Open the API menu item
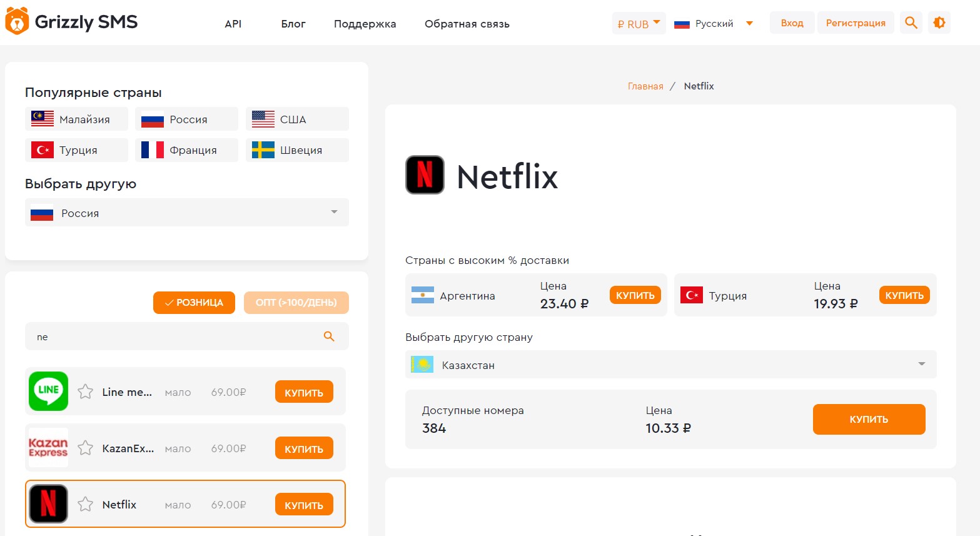 click(x=233, y=24)
